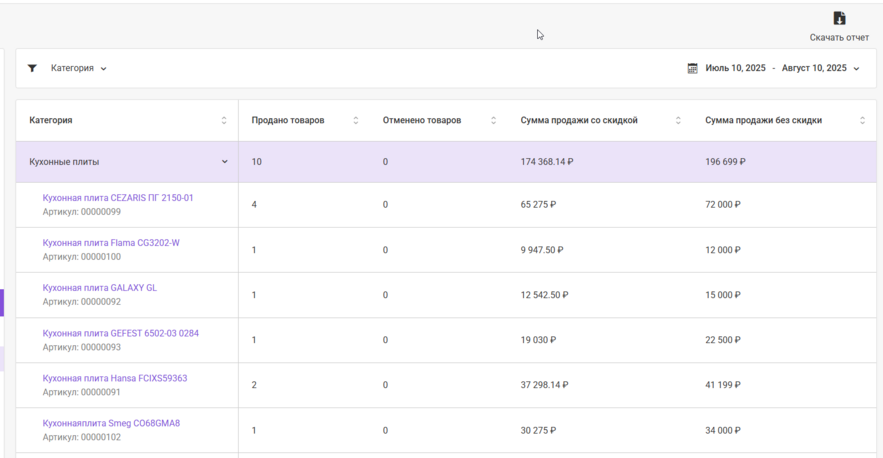The height and width of the screenshot is (458, 883).
Task: Click the Июль 10, 2025 start date
Action: click(735, 69)
